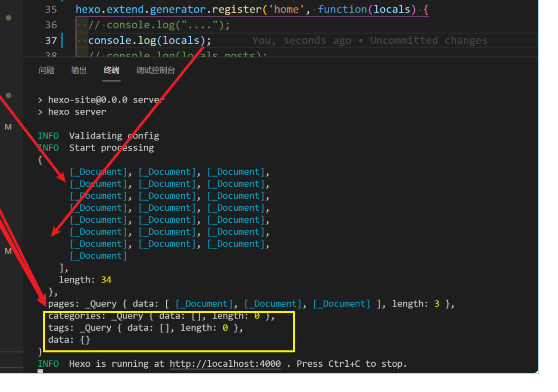Click the terminal cursor block at bottom
This screenshot has width=558, height=392.
(40, 371)
